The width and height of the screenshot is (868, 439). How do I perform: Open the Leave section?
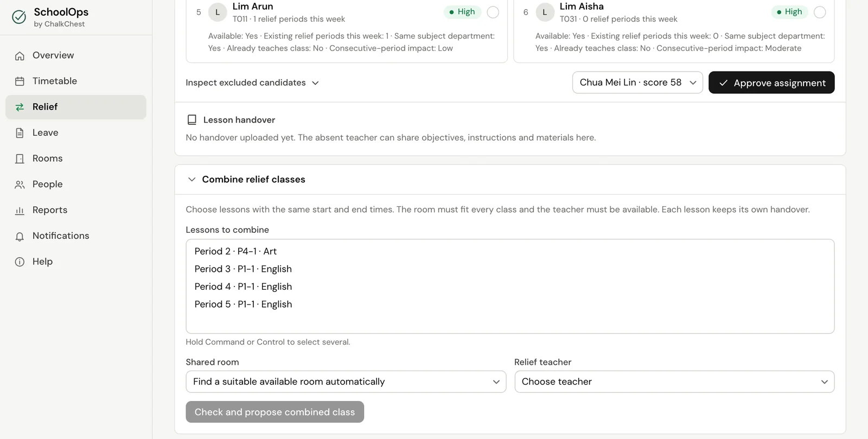76,133
